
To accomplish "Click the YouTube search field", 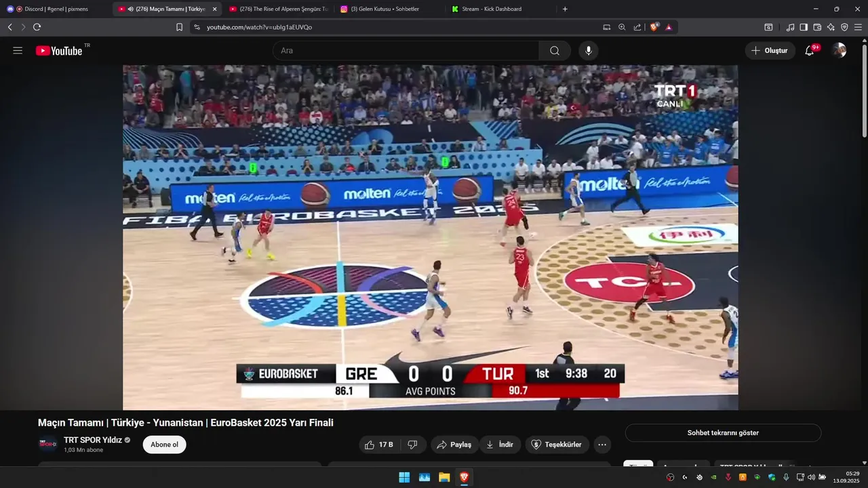I will pos(406,51).
